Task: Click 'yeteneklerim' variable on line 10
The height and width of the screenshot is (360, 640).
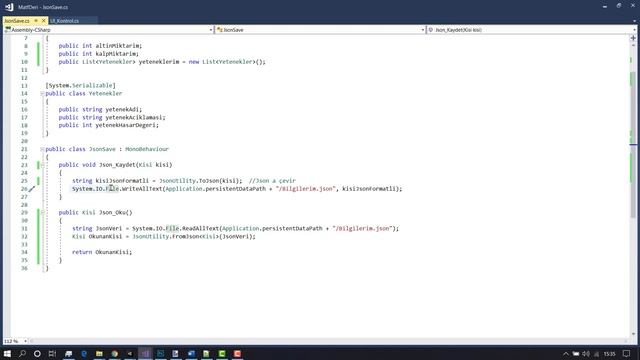Action: (x=159, y=62)
